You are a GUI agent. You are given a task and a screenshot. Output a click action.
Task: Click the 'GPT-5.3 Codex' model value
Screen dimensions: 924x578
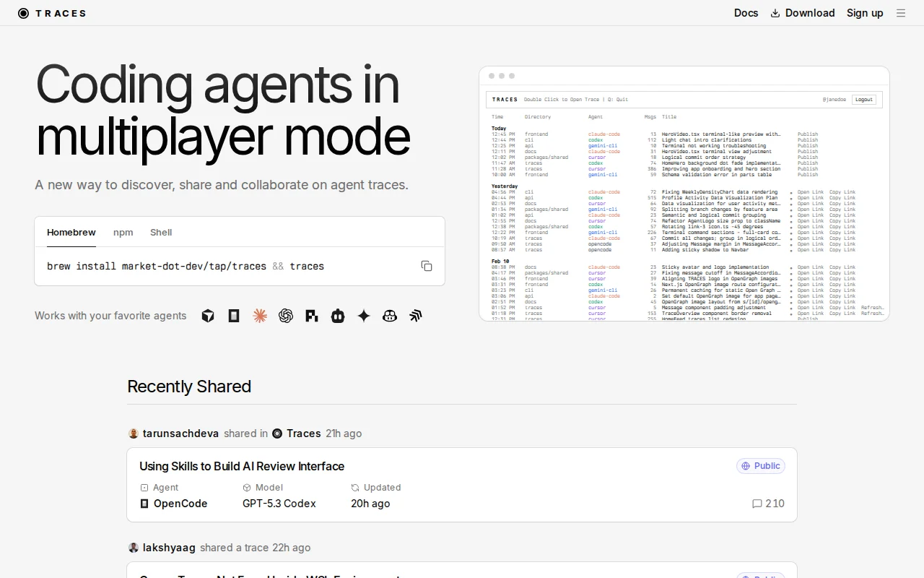pyautogui.click(x=279, y=504)
